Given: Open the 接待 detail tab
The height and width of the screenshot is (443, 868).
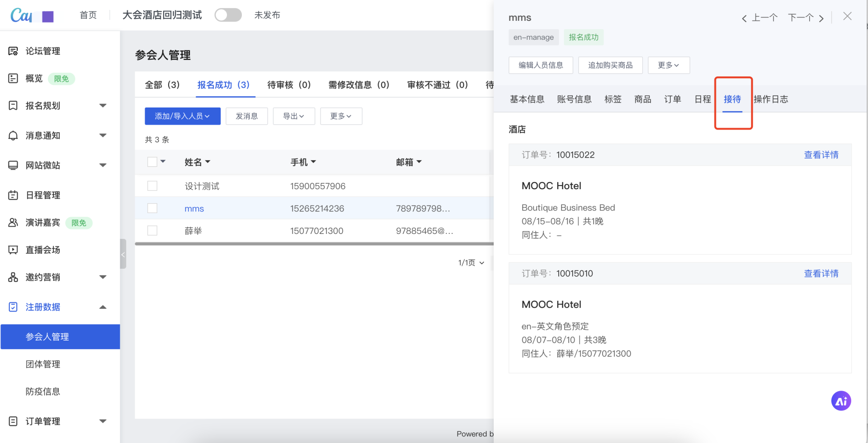Looking at the screenshot, I should tap(732, 99).
